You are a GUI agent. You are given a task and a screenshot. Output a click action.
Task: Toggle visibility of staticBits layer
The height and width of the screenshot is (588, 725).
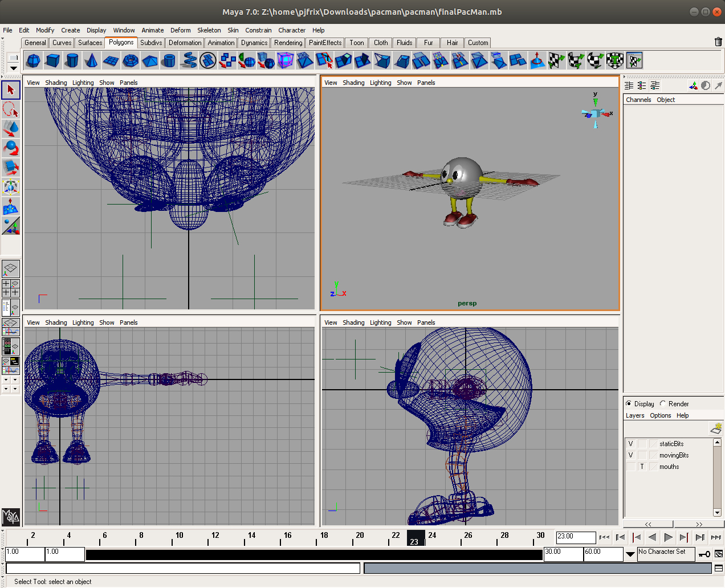[x=630, y=444]
